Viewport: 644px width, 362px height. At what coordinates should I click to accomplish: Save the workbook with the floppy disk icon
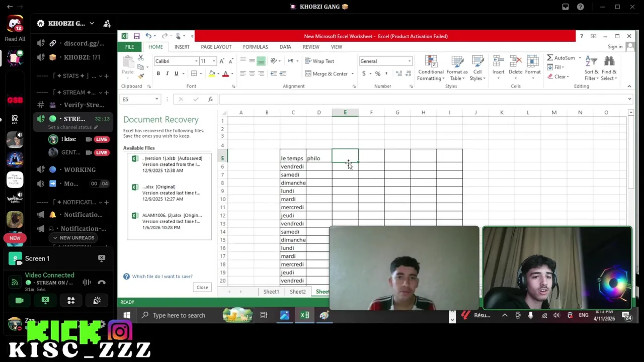(x=136, y=36)
